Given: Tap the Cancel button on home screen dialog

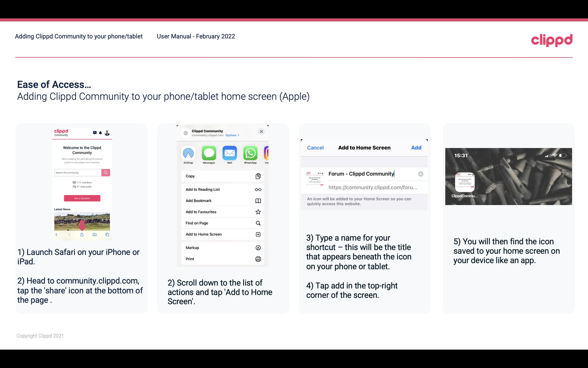Looking at the screenshot, I should coord(315,148).
